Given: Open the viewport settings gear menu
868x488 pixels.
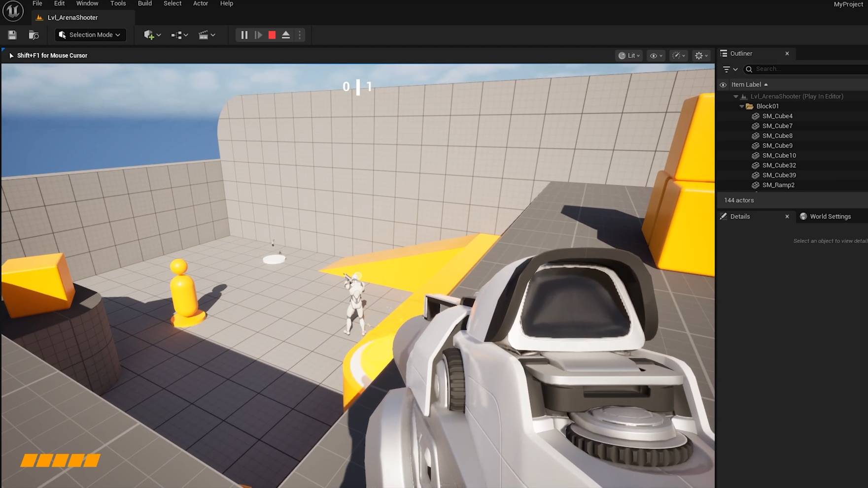Looking at the screenshot, I should click(x=699, y=55).
